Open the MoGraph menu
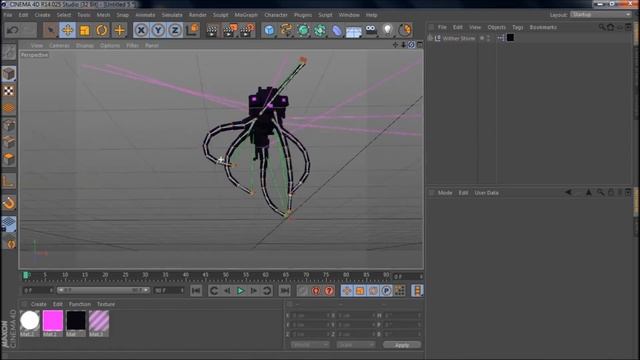The image size is (640, 360). click(x=246, y=15)
